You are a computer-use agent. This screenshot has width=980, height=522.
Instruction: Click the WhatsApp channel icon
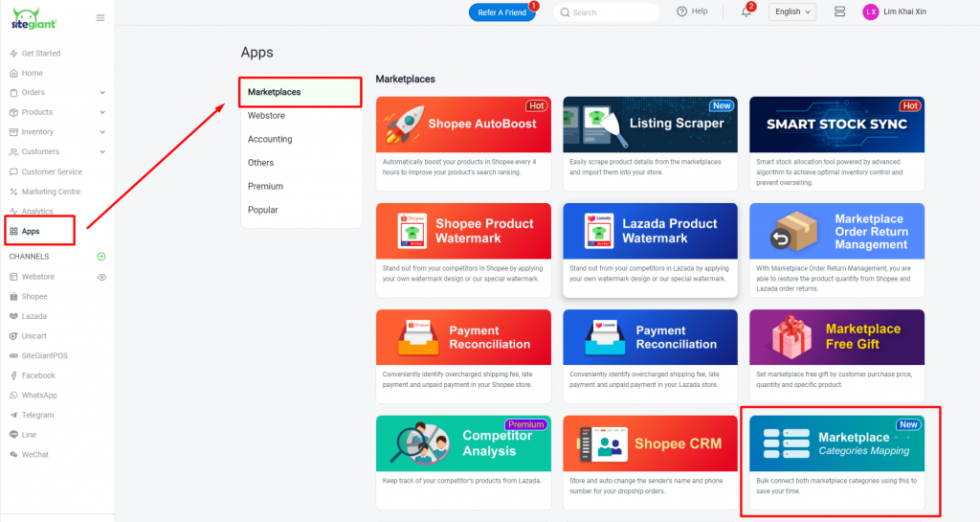13,396
